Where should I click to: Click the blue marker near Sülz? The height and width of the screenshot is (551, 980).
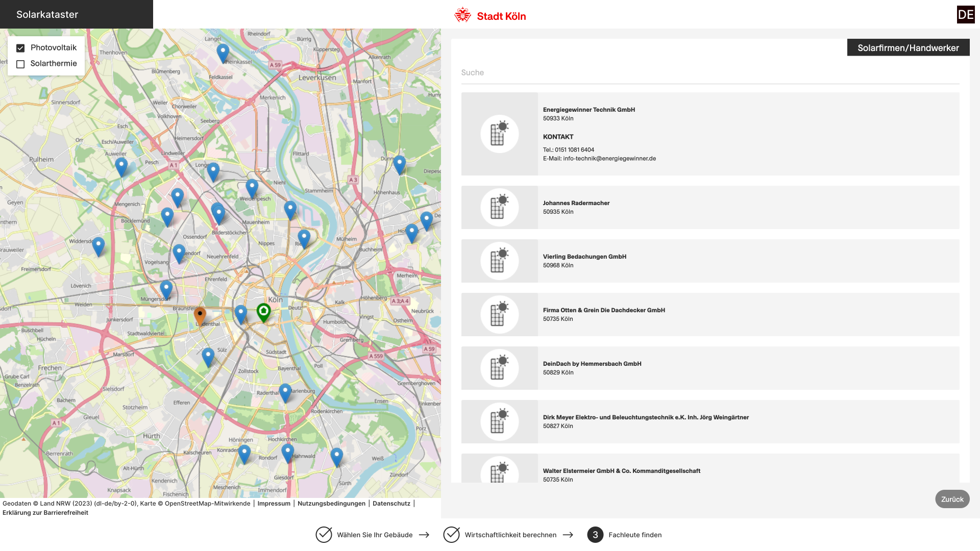[x=208, y=357]
